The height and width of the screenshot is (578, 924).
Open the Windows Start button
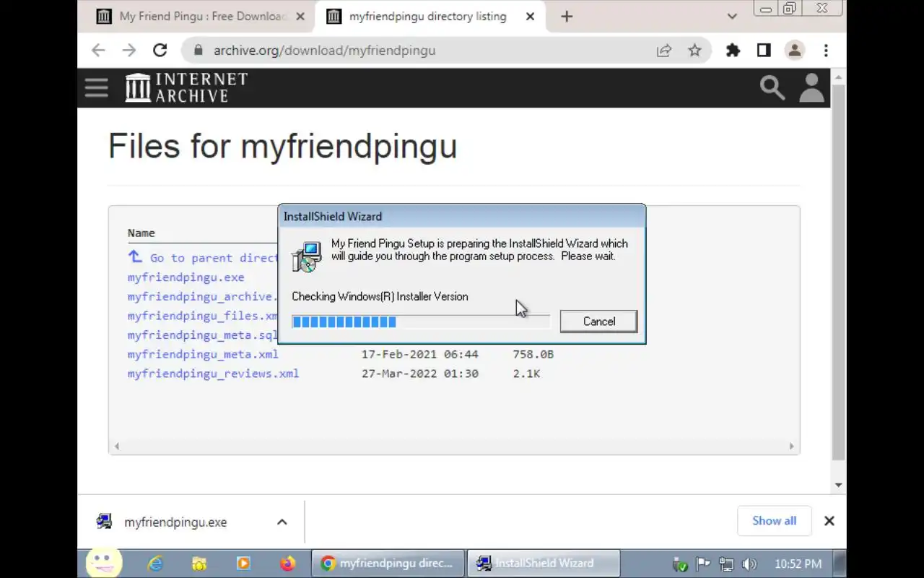point(104,562)
